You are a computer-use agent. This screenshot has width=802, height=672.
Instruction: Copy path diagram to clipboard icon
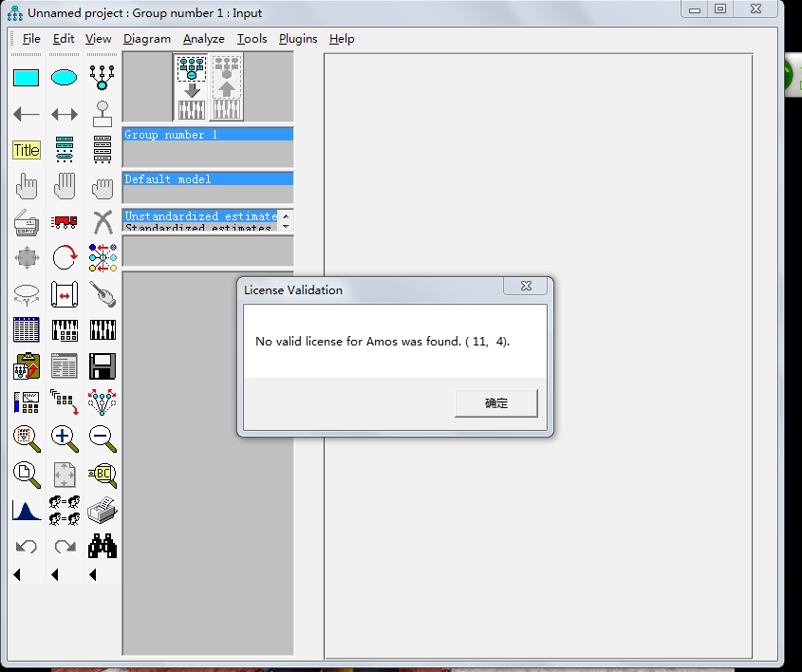click(26, 365)
